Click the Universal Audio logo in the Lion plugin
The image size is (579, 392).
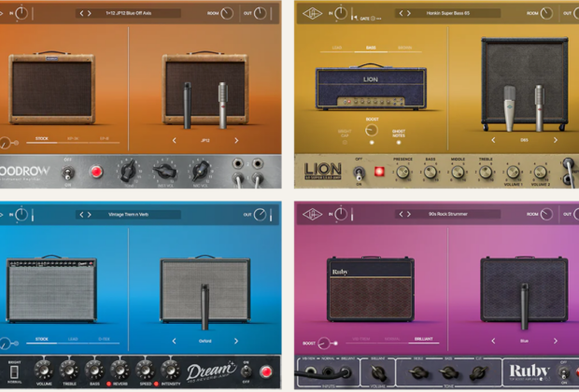pos(312,13)
